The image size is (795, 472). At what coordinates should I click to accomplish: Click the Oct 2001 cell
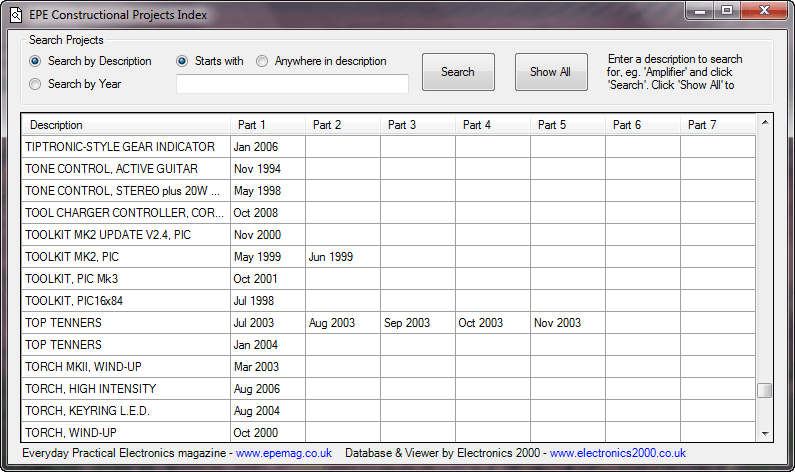[268, 279]
